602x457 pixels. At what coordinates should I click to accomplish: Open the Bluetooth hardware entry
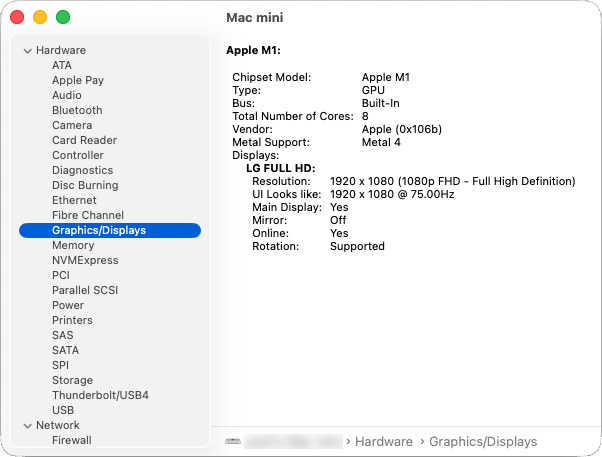[x=77, y=110]
